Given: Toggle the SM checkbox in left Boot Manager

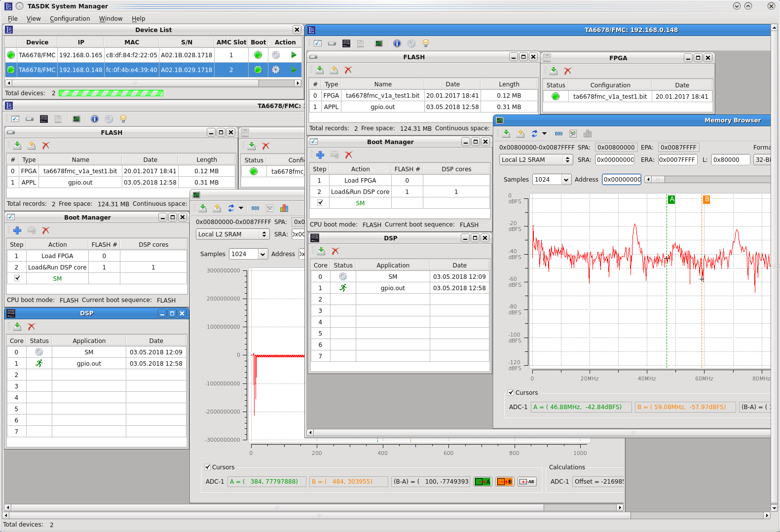Looking at the screenshot, I should [17, 278].
